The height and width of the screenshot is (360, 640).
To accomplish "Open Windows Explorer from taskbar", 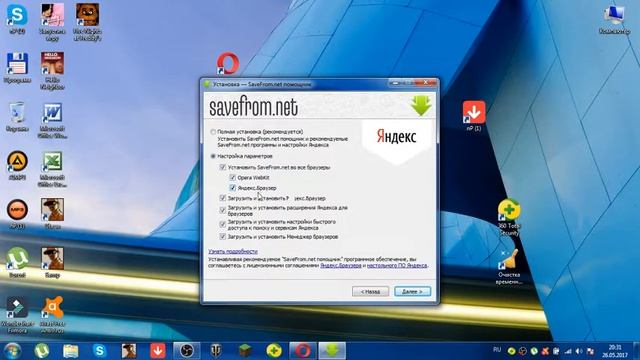I will 71,351.
